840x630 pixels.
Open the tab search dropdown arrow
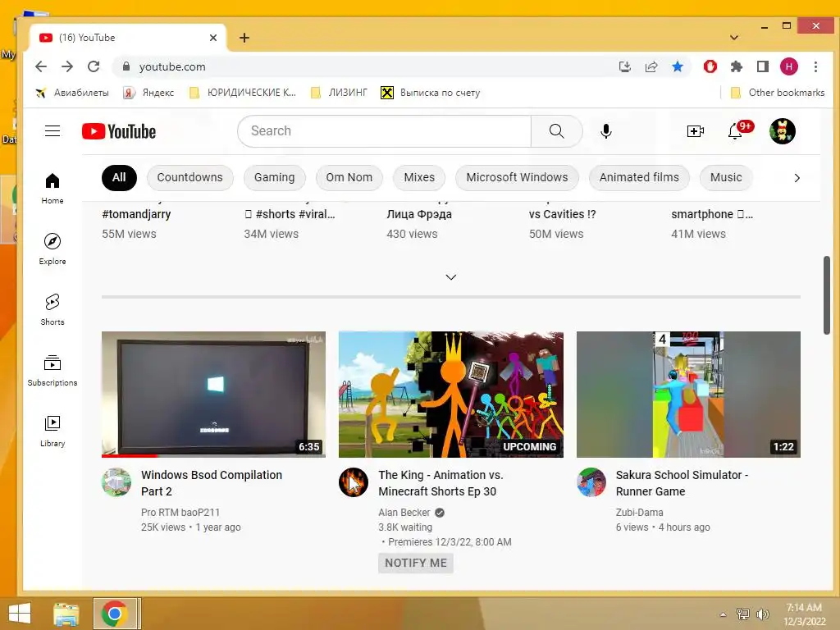pyautogui.click(x=734, y=38)
